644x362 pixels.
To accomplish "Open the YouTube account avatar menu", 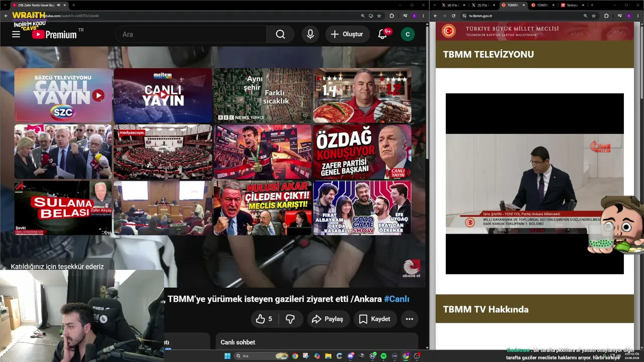I will coord(408,34).
